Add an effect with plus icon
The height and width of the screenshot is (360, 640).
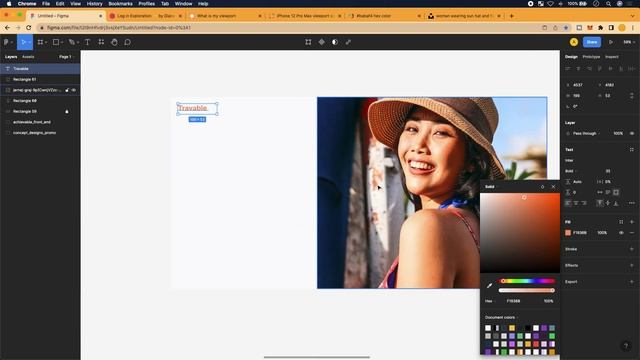(632, 265)
